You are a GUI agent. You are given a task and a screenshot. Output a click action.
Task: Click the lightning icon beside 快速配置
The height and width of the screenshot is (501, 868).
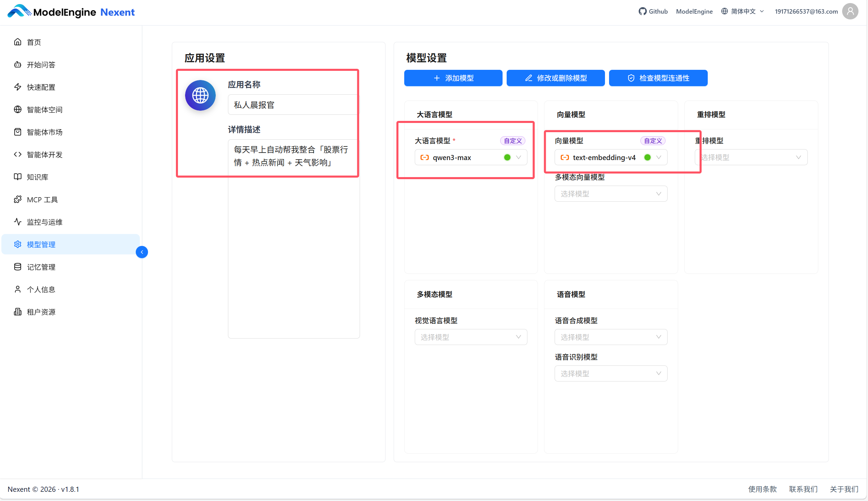coord(18,87)
